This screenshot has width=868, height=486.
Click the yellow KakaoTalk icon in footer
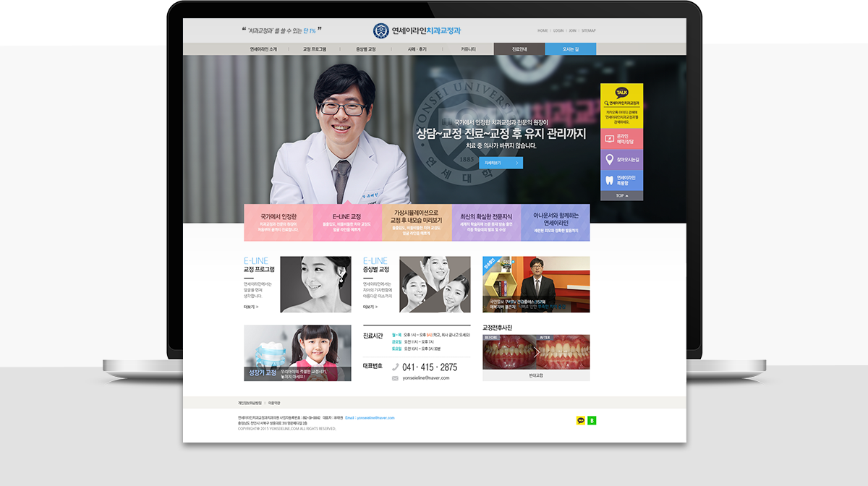tap(580, 420)
